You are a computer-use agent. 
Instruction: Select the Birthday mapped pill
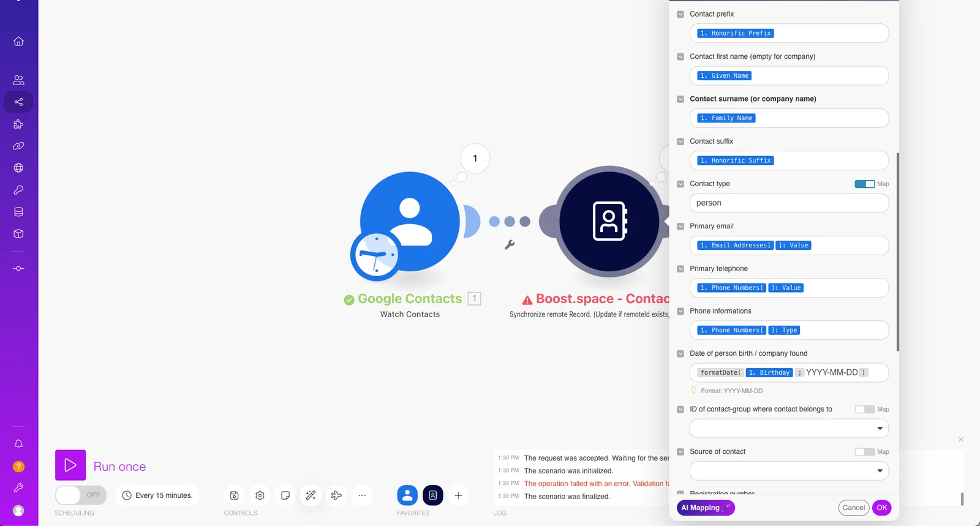(769, 372)
